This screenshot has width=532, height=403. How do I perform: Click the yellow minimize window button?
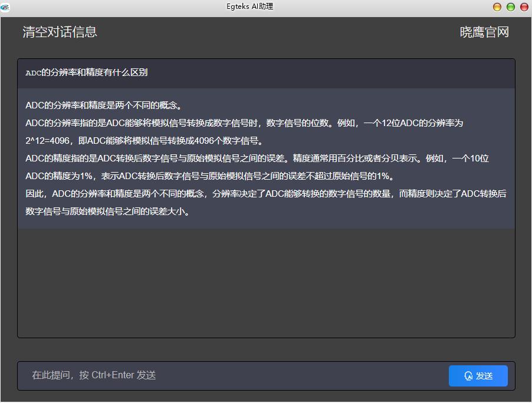tap(497, 7)
